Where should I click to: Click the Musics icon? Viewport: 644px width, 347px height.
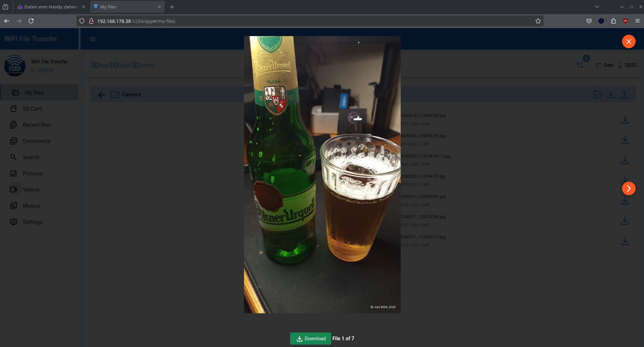[x=13, y=206]
